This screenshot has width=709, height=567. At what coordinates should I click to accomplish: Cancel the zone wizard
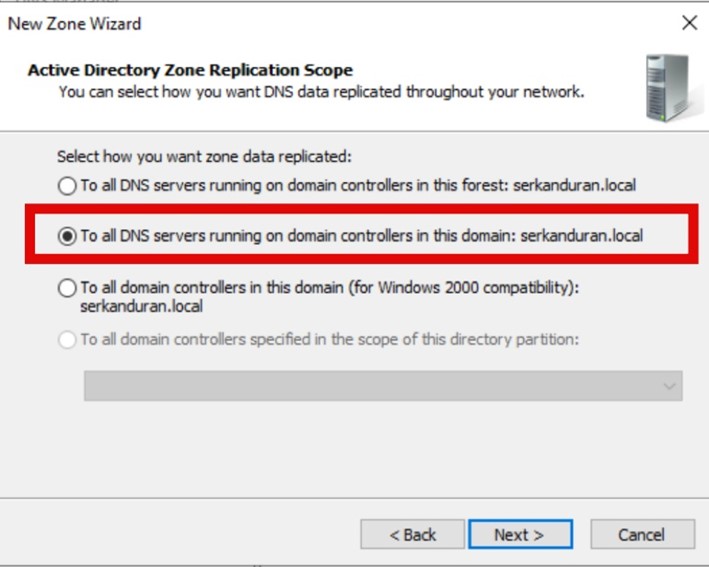[x=643, y=534]
